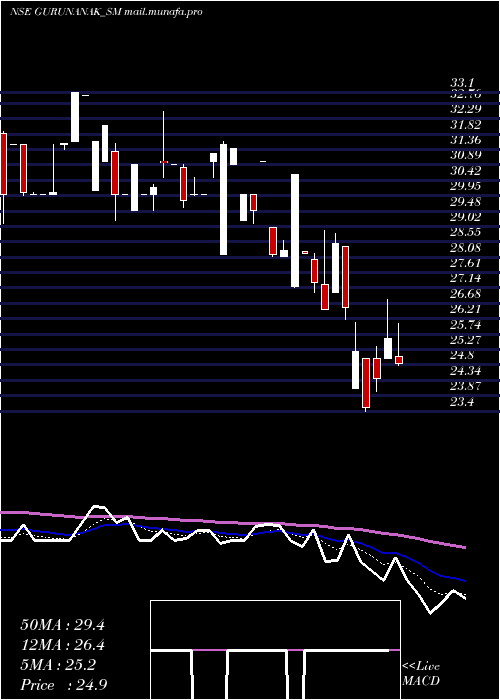Click the 5MA : 25.2 indicator value
Image resolution: width=500 pixels, height=700 pixels.
tap(58, 666)
